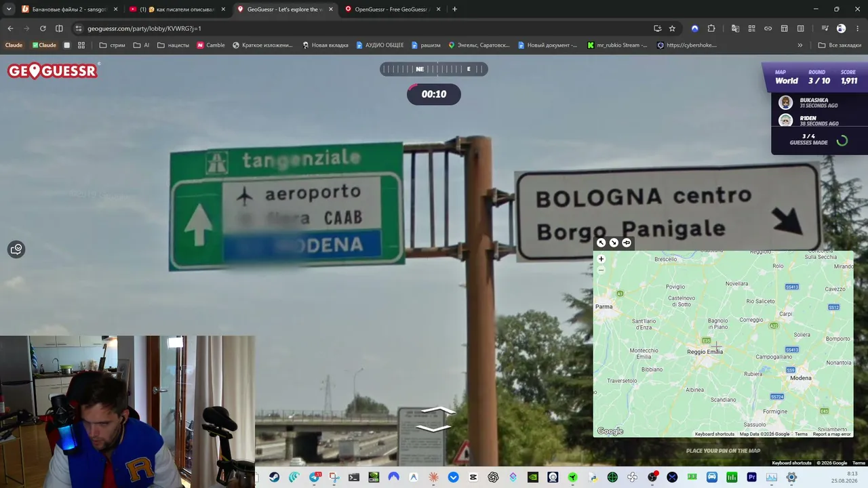Open CapCut from the taskbar

tap(473, 477)
